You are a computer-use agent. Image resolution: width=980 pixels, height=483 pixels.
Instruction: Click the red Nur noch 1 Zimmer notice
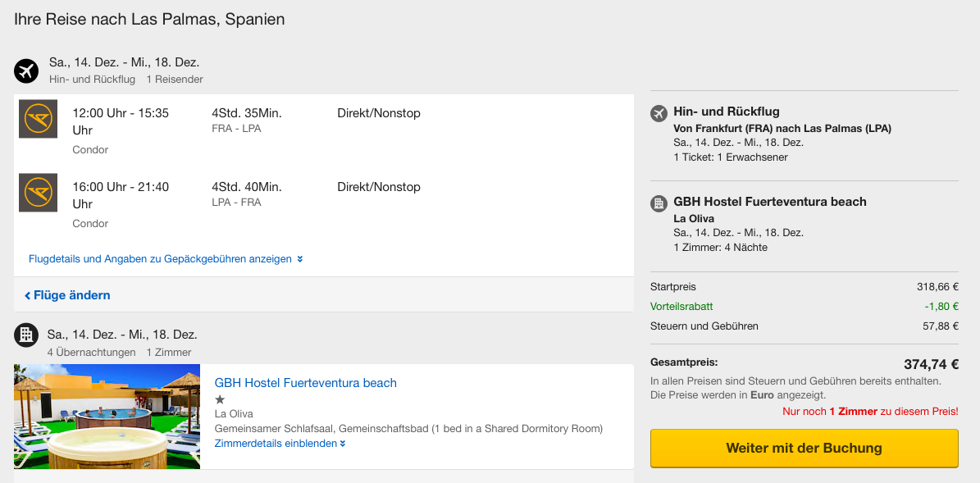coord(870,412)
